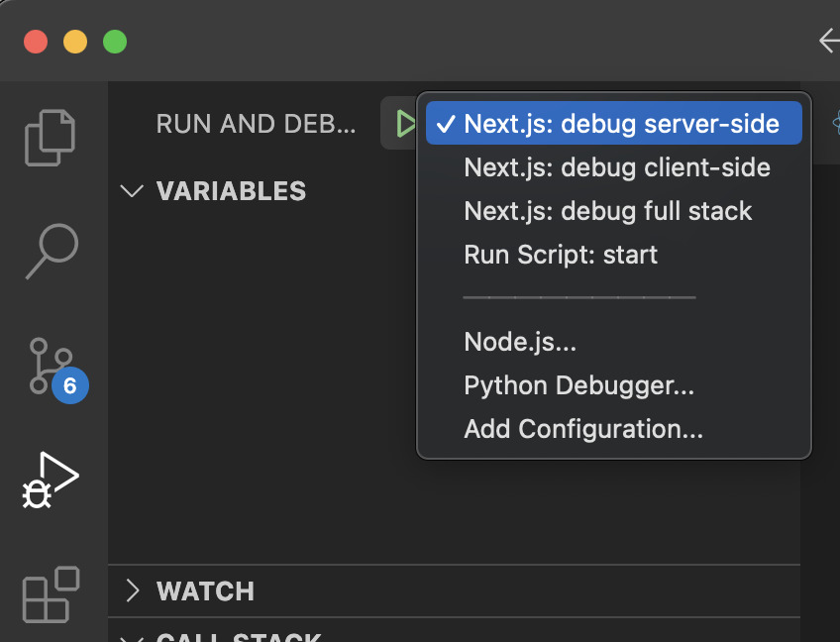Open the Run and Debug view icon
This screenshot has width=840, height=642.
click(x=51, y=480)
